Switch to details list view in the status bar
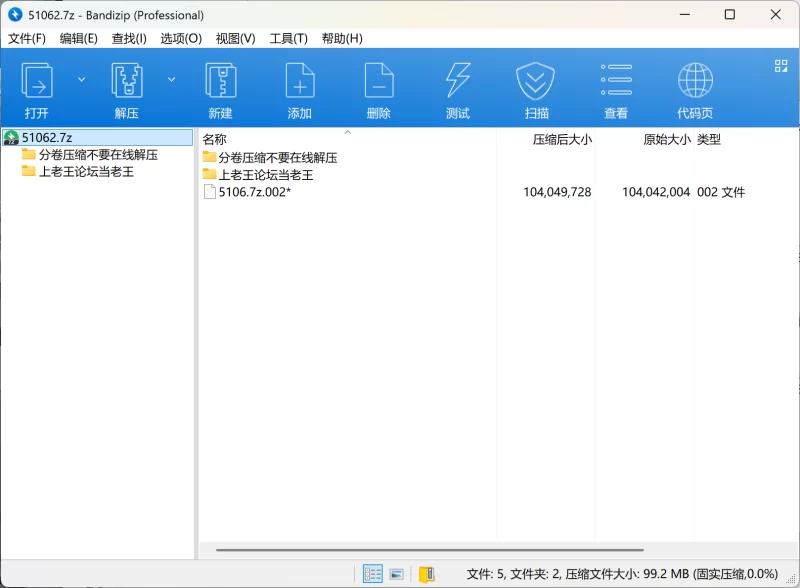 [x=372, y=574]
